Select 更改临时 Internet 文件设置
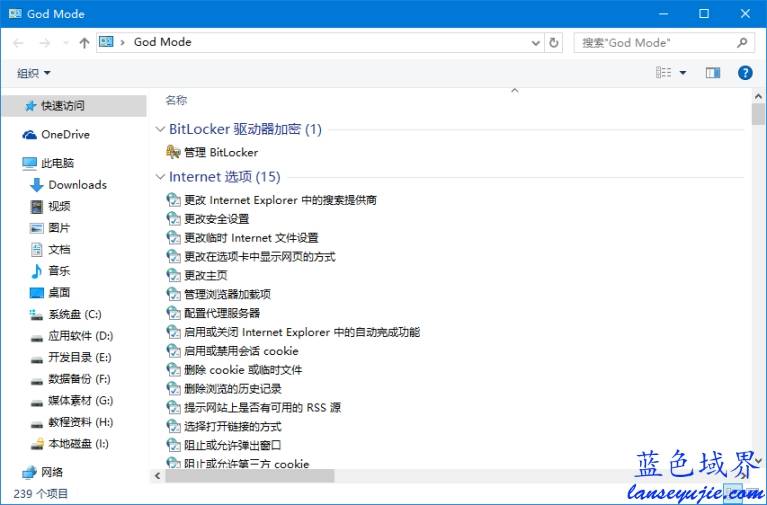This screenshot has width=767, height=505. click(251, 238)
